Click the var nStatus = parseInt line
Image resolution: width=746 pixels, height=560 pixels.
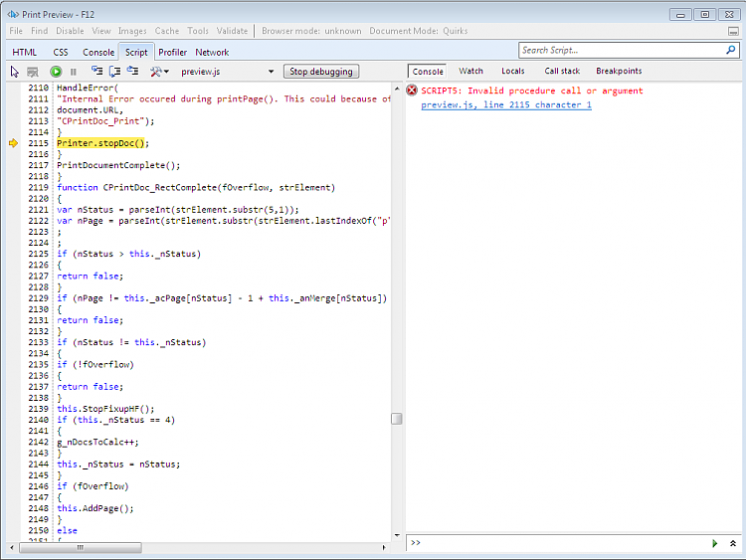[178, 210]
